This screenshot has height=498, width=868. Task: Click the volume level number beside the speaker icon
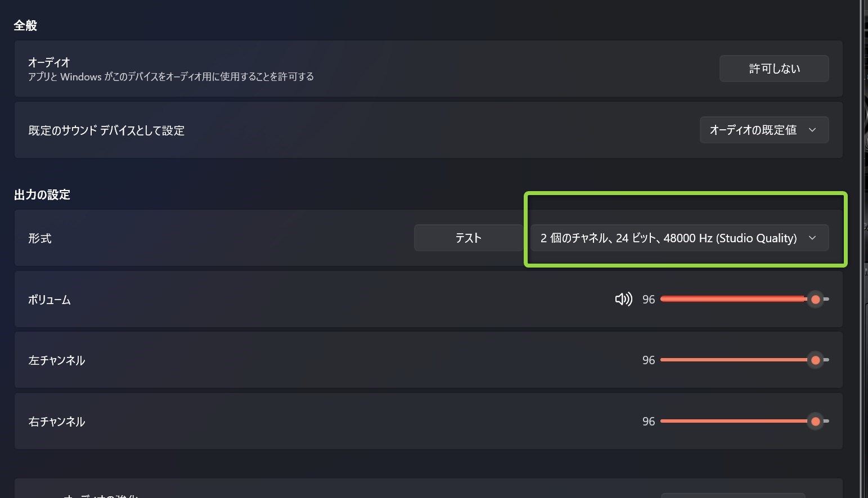coord(649,300)
